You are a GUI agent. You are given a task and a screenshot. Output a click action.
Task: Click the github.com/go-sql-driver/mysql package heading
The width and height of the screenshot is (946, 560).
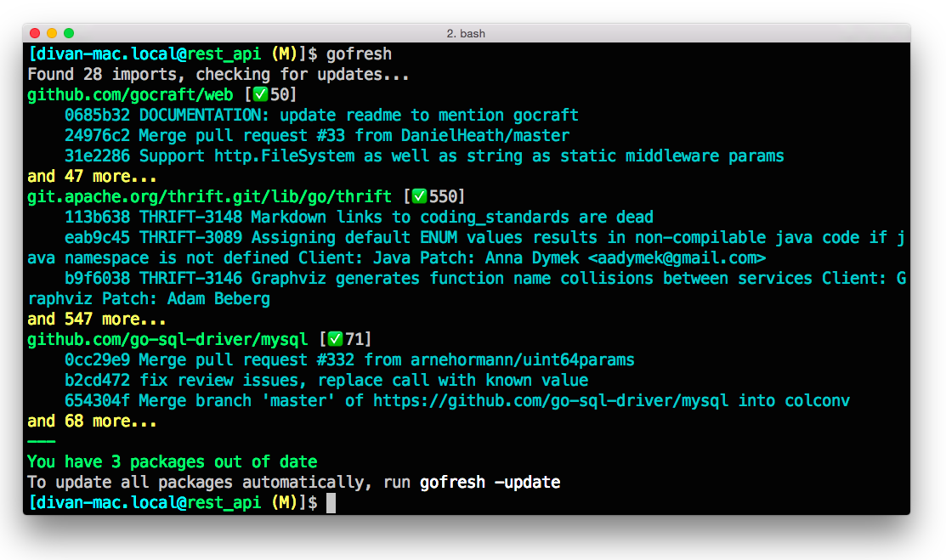click(167, 339)
